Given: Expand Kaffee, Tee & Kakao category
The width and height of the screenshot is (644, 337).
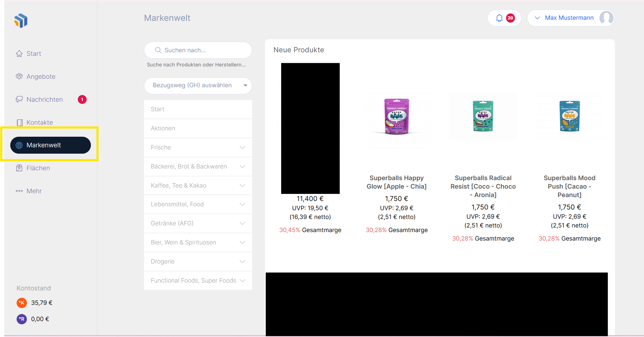Looking at the screenshot, I should pyautogui.click(x=242, y=185).
